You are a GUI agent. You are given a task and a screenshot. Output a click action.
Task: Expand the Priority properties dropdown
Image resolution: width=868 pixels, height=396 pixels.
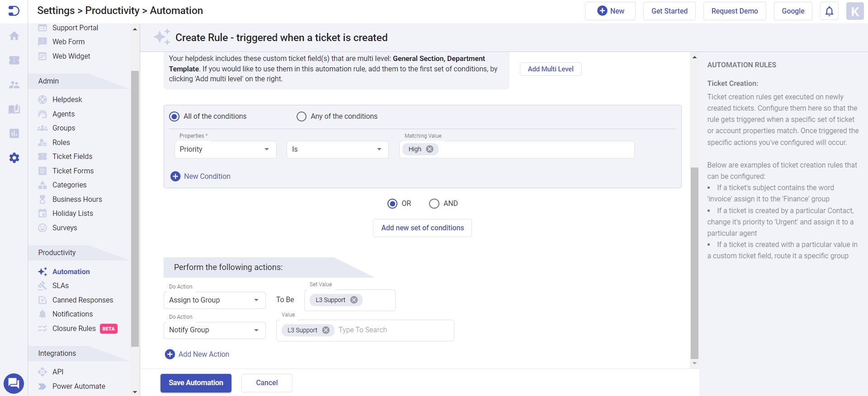pos(225,149)
